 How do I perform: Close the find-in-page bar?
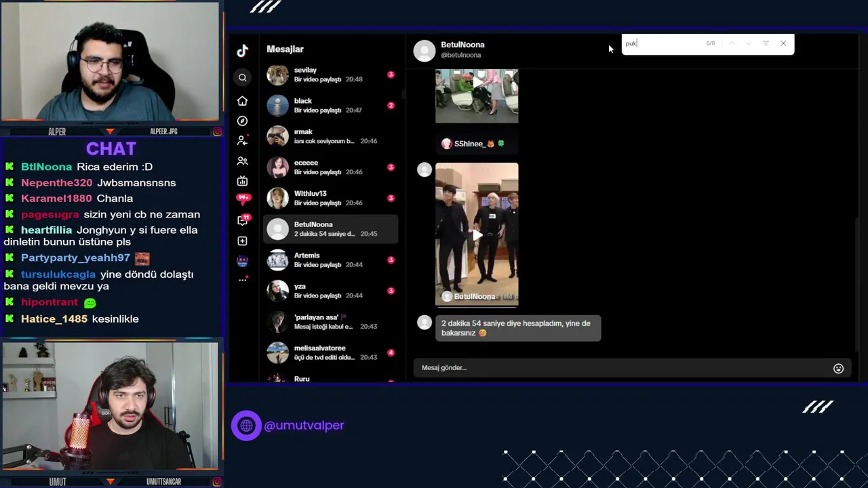point(783,43)
